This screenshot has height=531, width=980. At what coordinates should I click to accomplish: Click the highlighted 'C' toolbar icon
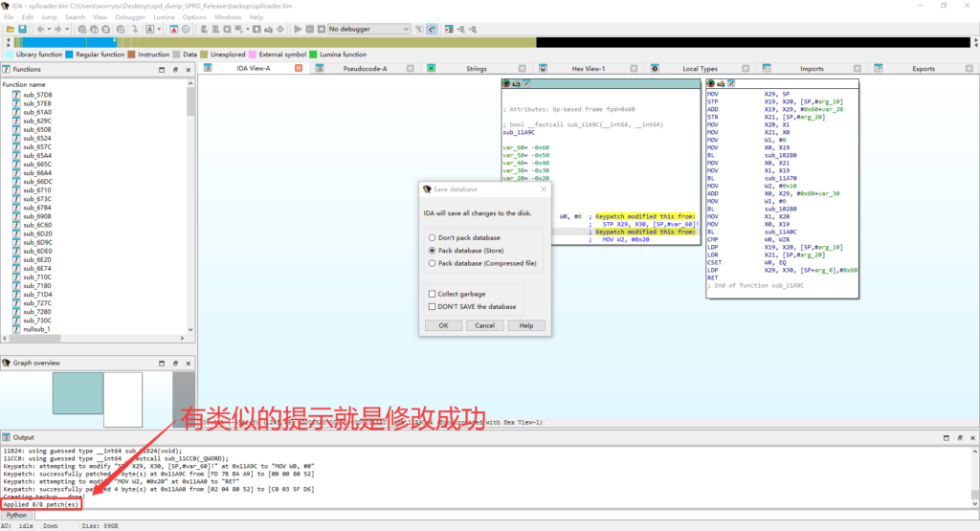432,30
